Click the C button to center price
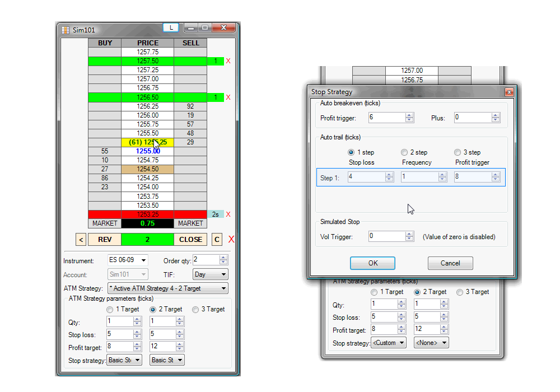This screenshot has height=392, width=560. point(217,240)
